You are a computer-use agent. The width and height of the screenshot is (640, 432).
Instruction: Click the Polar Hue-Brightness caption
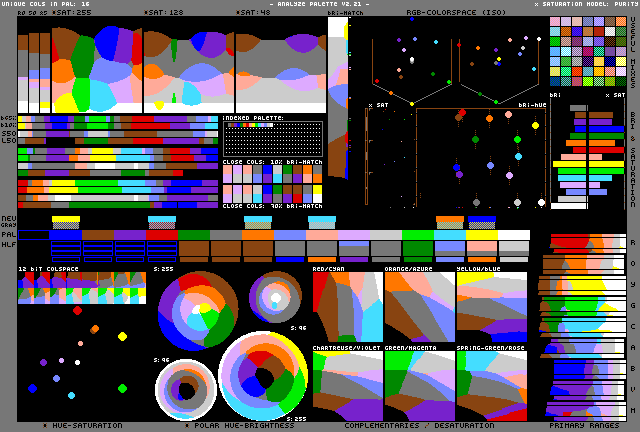click(239, 426)
